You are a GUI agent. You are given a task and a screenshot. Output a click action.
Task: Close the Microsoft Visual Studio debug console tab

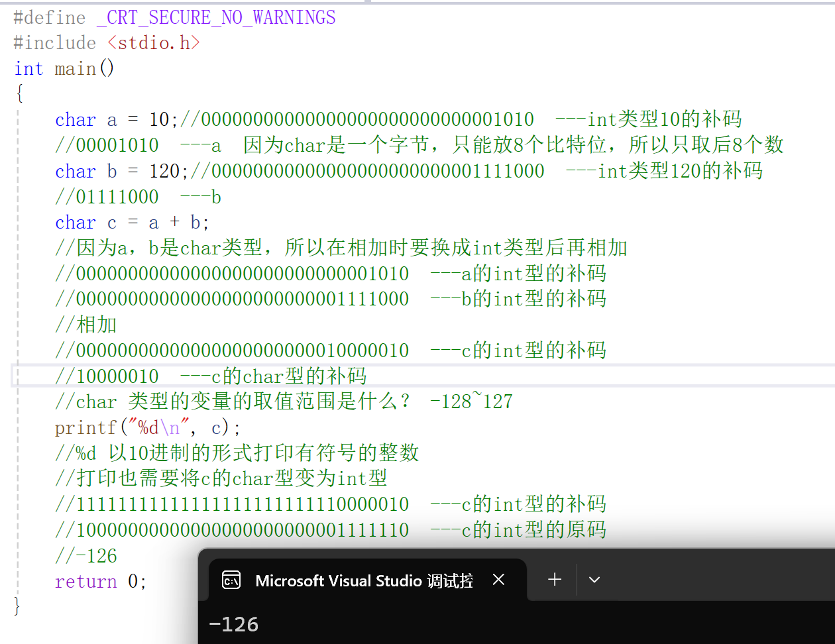(x=499, y=580)
